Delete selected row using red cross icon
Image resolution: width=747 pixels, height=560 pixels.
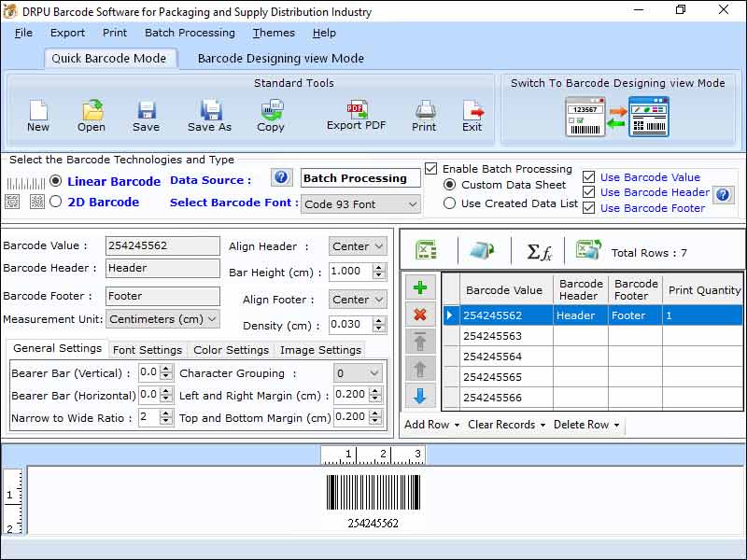pos(420,315)
